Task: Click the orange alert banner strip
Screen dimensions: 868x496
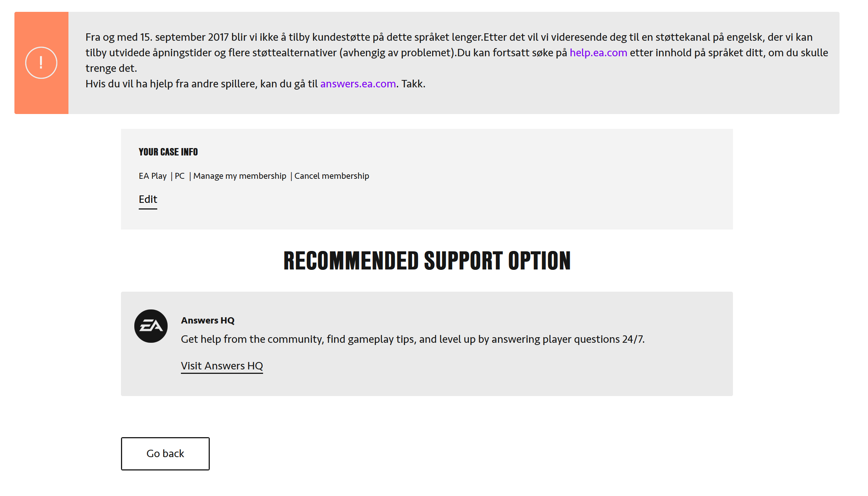Action: tap(41, 63)
